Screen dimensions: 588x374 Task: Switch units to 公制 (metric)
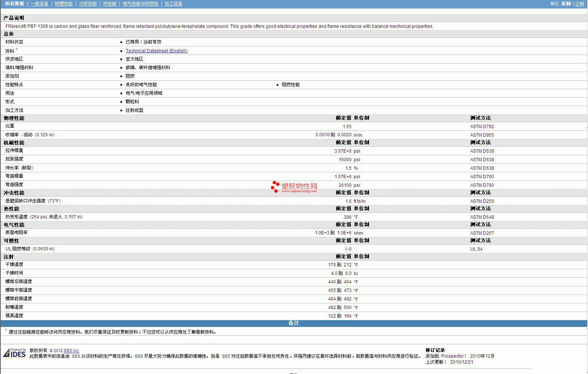(x=579, y=4)
